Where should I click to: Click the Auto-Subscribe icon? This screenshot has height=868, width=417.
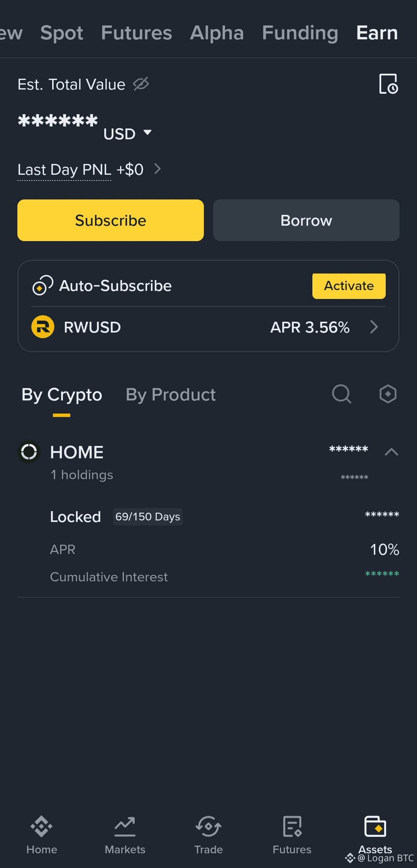click(42, 285)
